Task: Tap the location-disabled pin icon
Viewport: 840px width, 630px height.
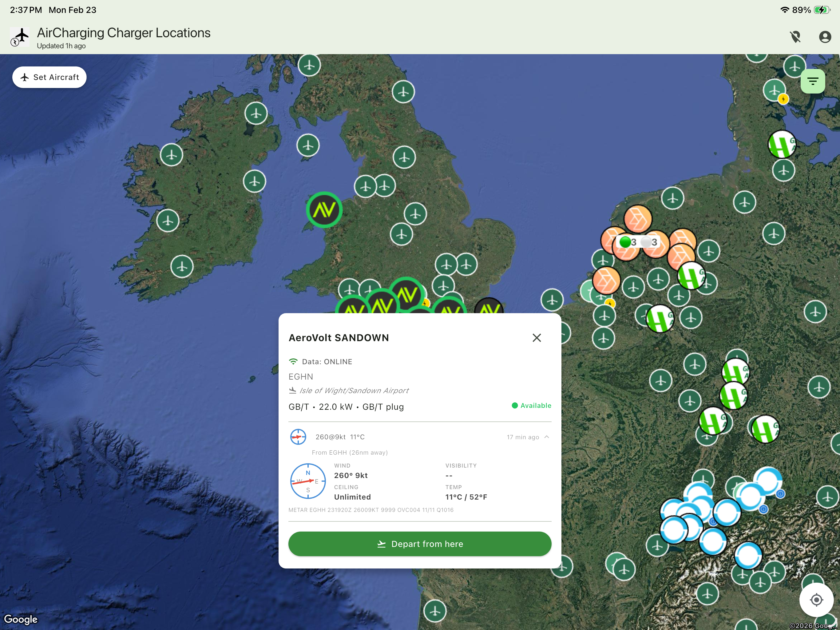Action: tap(795, 37)
